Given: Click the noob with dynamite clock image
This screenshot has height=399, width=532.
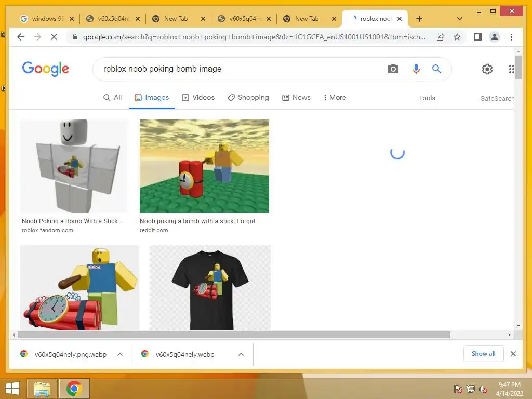Looking at the screenshot, I should pos(79,288).
